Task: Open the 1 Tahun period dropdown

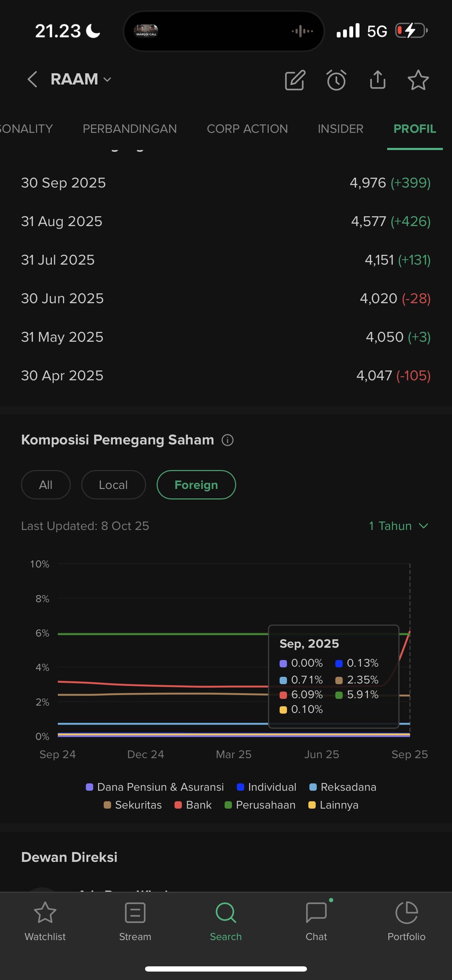Action: (x=398, y=526)
